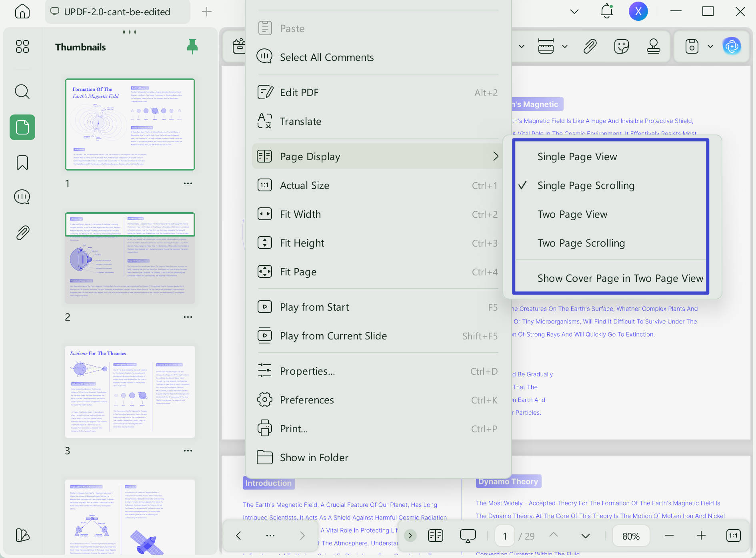Click Print... entry

coord(378,429)
